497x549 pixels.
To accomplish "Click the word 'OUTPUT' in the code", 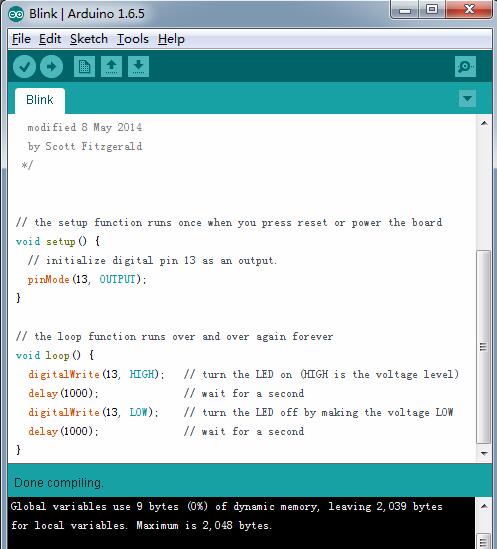I will [117, 279].
